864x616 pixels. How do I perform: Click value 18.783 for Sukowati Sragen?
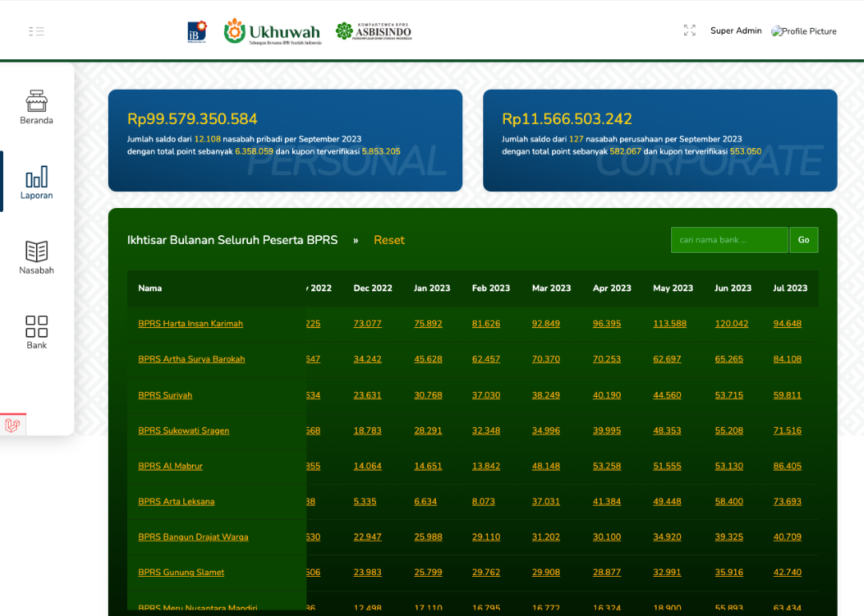click(x=367, y=430)
